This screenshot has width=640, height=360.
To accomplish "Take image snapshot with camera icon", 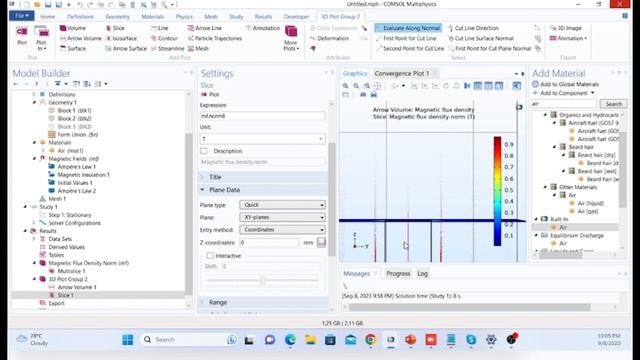I will pyautogui.click(x=363, y=95).
